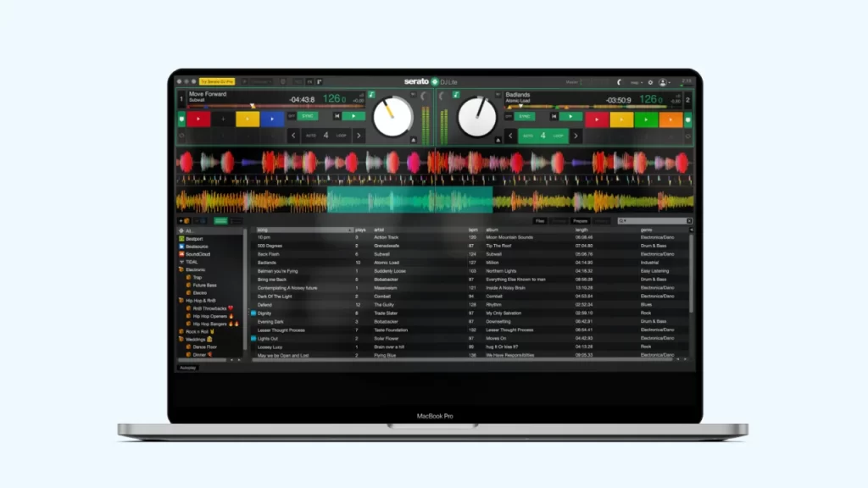Toggle night mode moon icon in top bar

click(620, 82)
